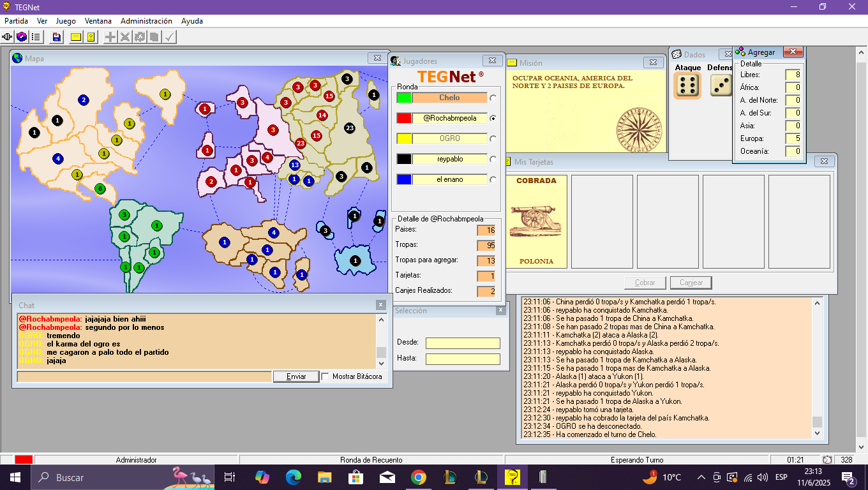The width and height of the screenshot is (868, 490).
Task: Enable the Mostrar Bitácora checkbox
Action: pyautogui.click(x=325, y=376)
